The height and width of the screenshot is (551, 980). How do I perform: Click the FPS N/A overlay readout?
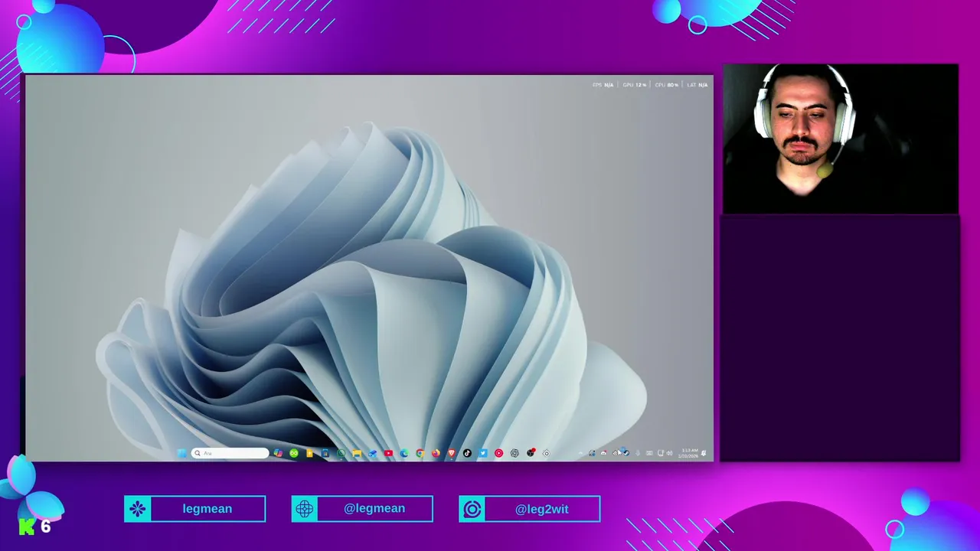point(603,85)
